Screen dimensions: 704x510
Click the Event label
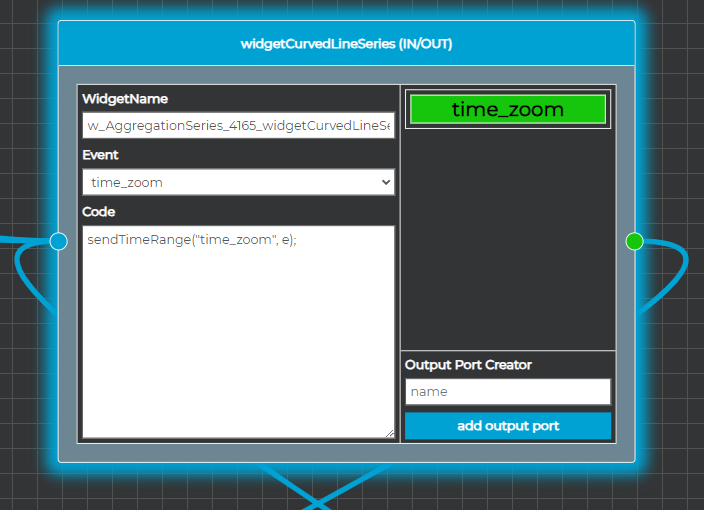(100, 155)
